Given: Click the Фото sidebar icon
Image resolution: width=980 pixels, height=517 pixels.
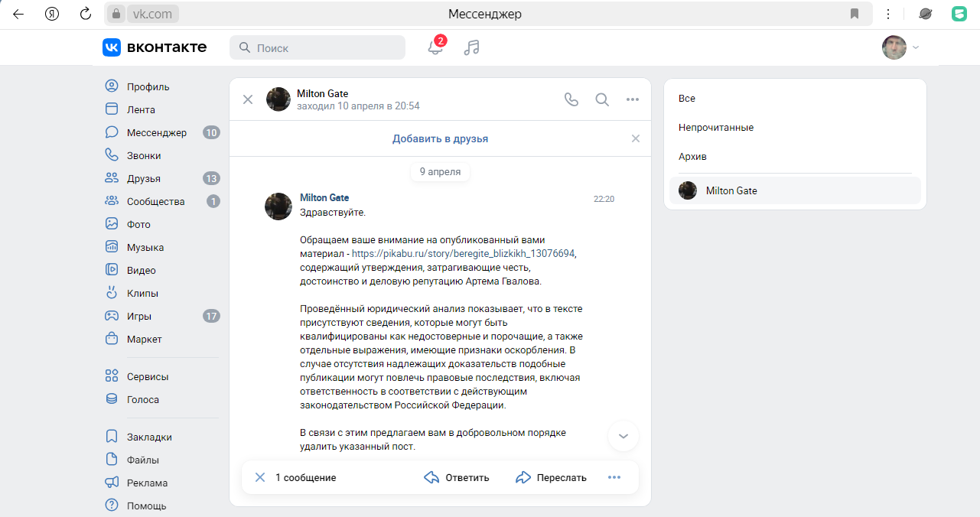Looking at the screenshot, I should point(112,224).
